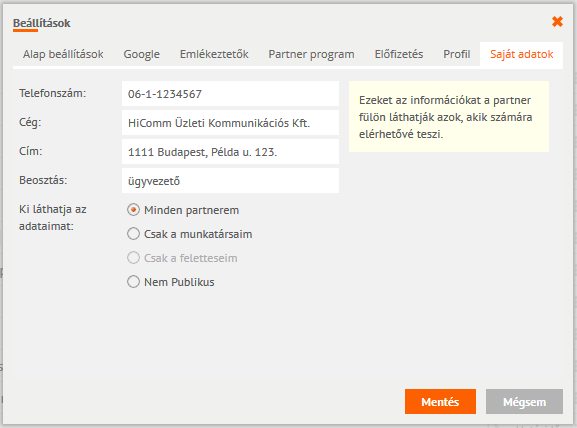Image resolution: width=577 pixels, height=428 pixels.
Task: Choose the Nem Publikus radio option
Action: 133,282
